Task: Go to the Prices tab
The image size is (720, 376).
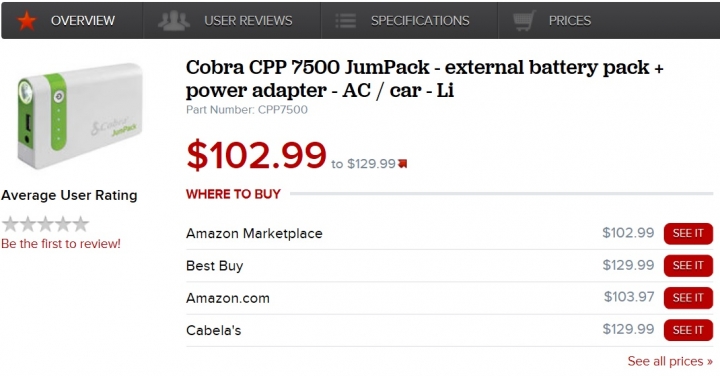Action: (609, 21)
